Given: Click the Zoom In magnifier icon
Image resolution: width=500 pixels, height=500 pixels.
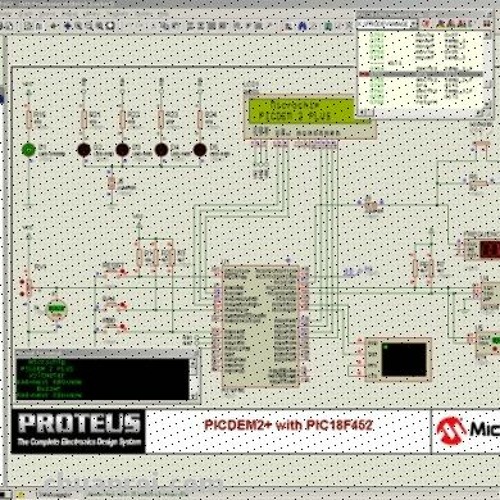Looking at the screenshot, I should (x=79, y=26).
